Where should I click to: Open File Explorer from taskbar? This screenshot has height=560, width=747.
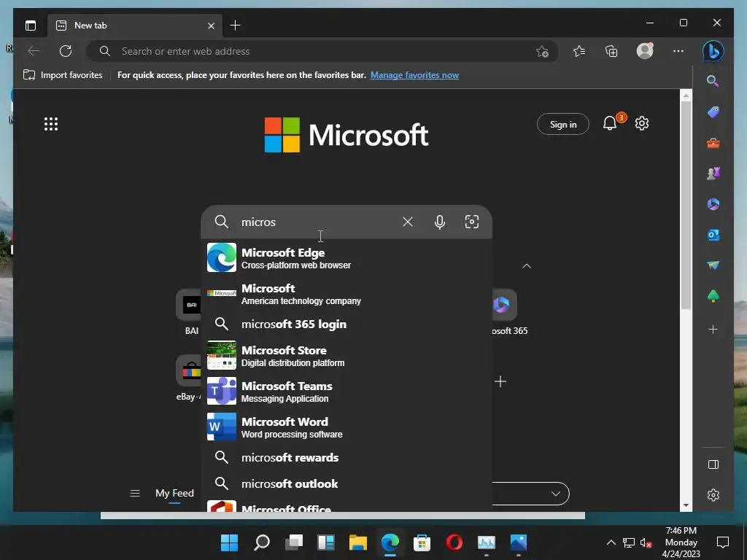[x=357, y=542]
